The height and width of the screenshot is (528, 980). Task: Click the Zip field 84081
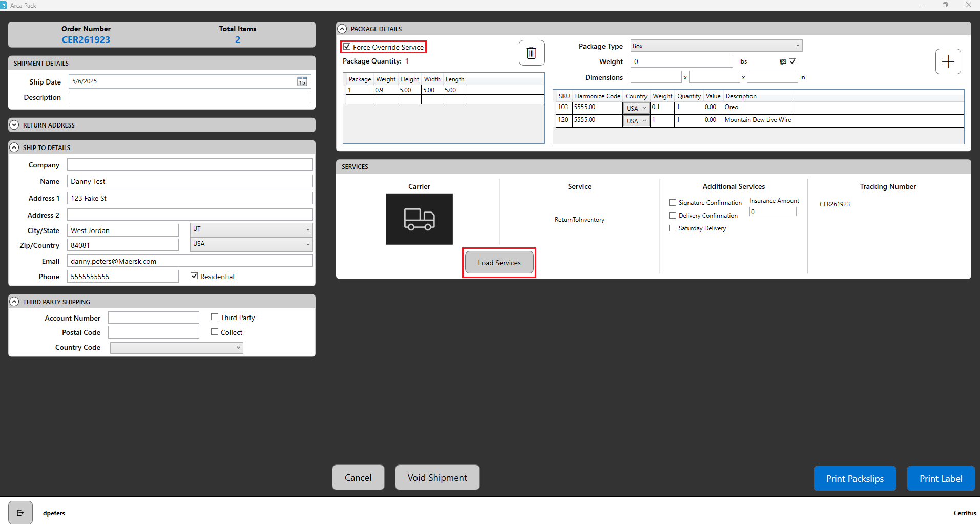point(123,245)
